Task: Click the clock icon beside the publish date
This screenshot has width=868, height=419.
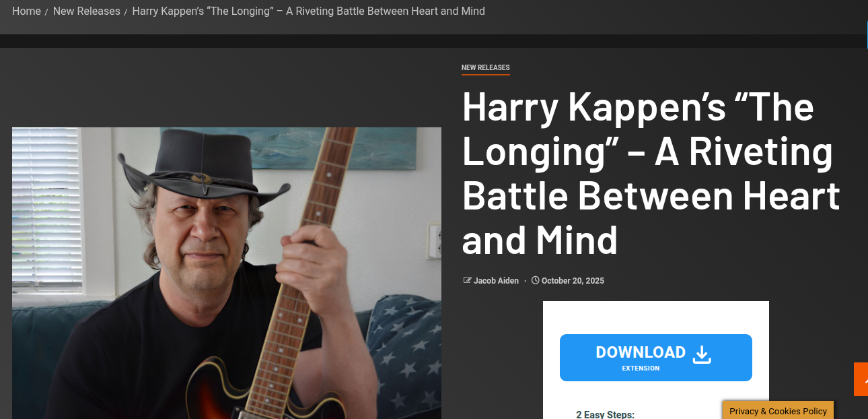Action: (536, 280)
